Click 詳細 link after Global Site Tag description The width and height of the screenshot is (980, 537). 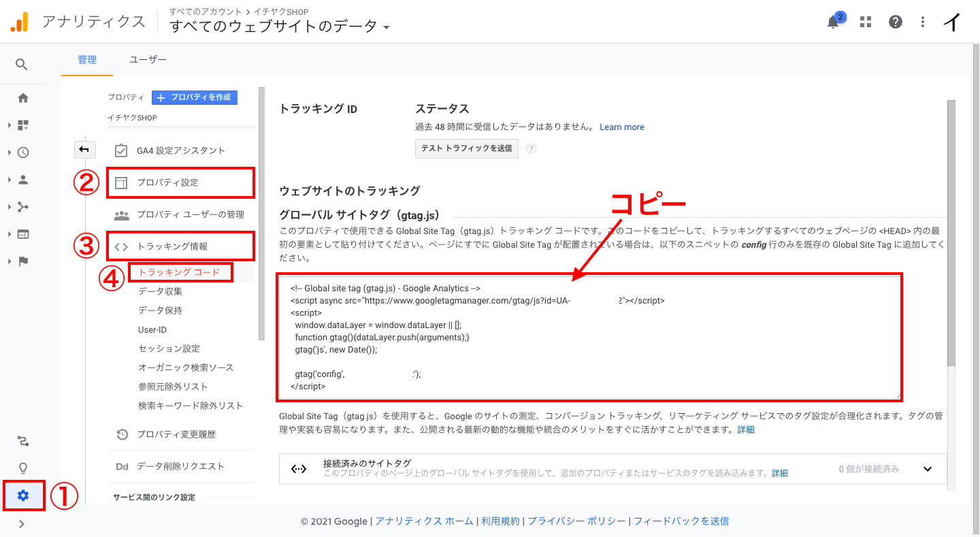tap(746, 430)
